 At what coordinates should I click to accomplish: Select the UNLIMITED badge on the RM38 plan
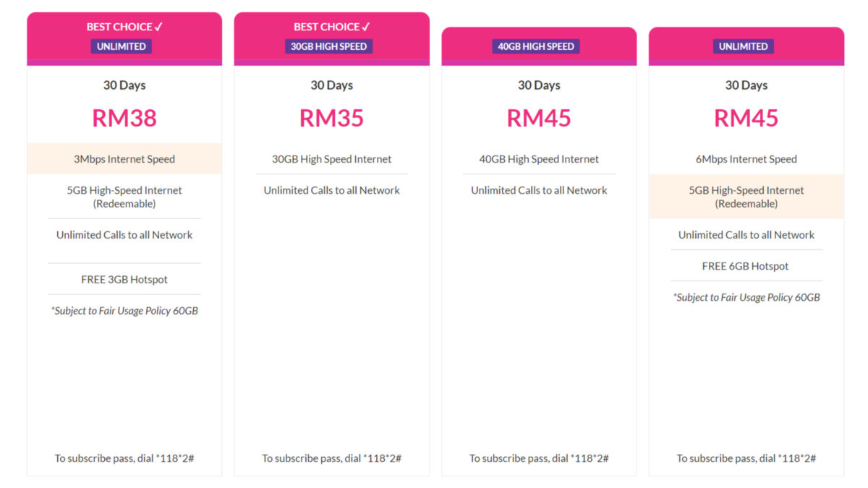122,46
